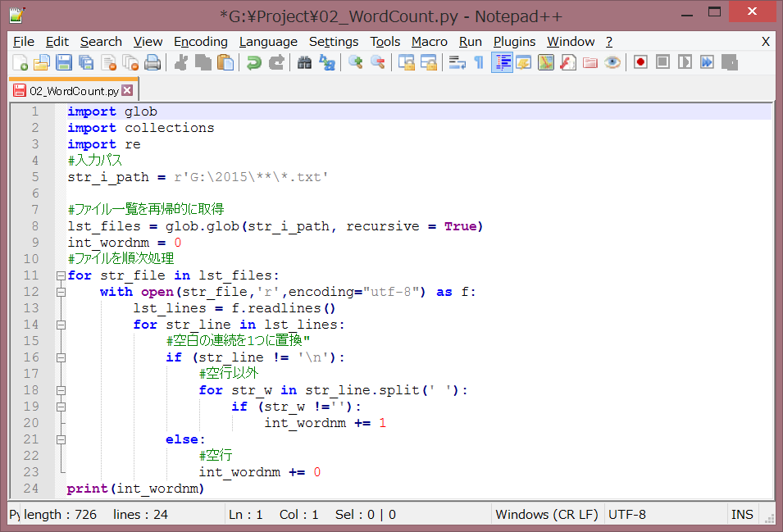Click the Stop Recording macro icon
Image resolution: width=783 pixels, height=532 pixels.
click(x=662, y=62)
